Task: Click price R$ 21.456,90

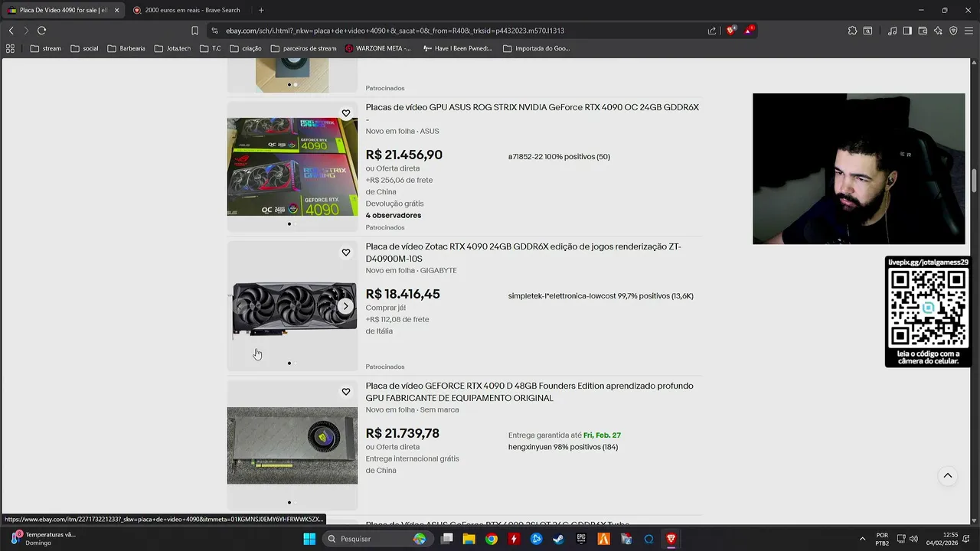Action: pyautogui.click(x=403, y=155)
